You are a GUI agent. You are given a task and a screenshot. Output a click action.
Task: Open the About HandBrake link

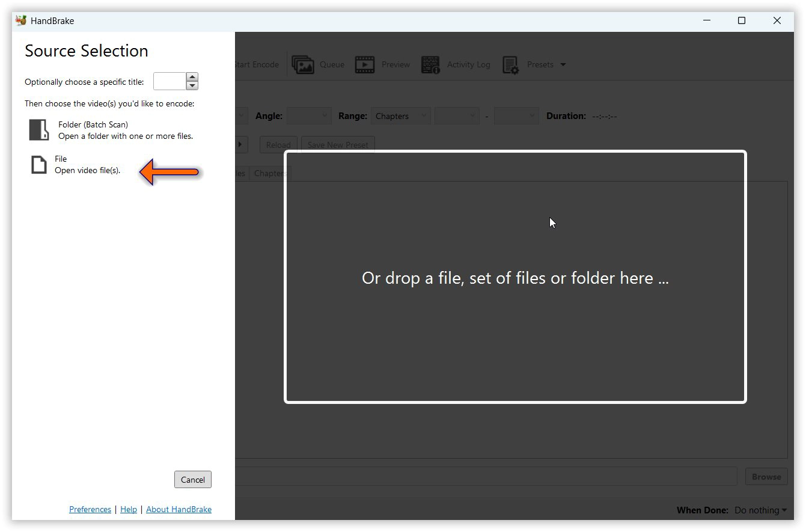pyautogui.click(x=179, y=509)
